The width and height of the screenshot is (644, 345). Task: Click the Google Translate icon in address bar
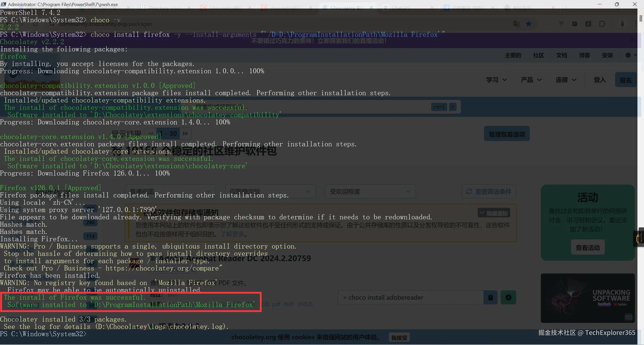pos(516,24)
